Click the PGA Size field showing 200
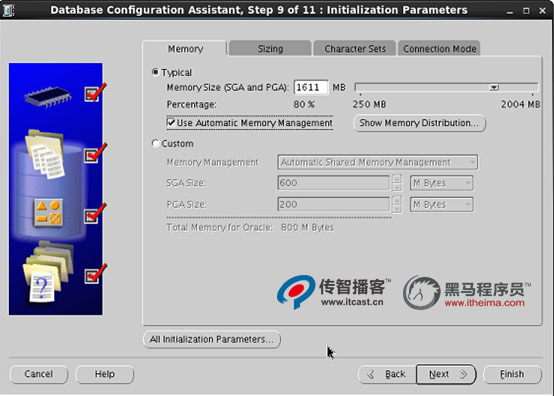The width and height of the screenshot is (554, 396). (x=334, y=205)
